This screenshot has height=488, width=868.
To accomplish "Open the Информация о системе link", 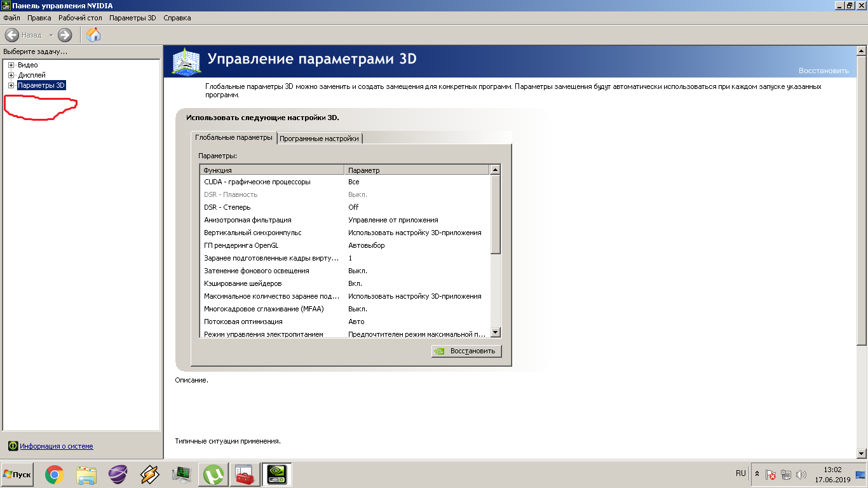I will point(56,446).
